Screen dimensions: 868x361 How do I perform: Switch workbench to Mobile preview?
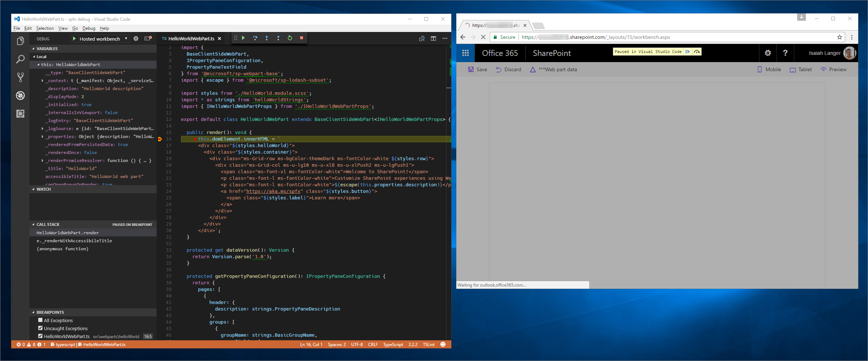point(769,69)
